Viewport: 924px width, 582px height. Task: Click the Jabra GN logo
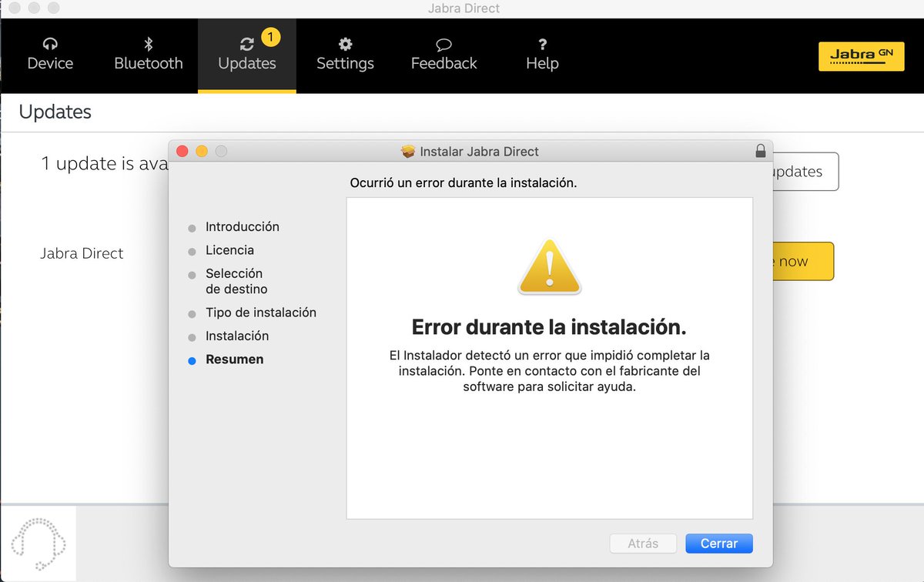click(861, 55)
